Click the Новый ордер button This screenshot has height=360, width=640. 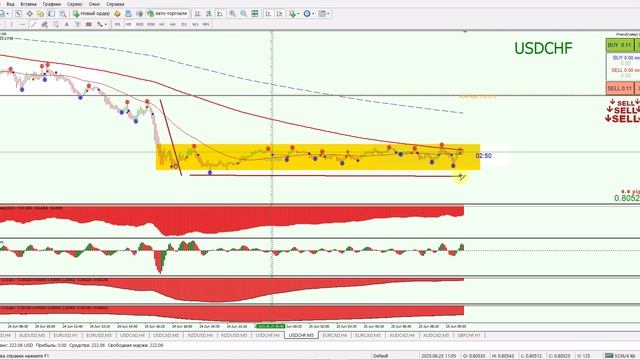tap(91, 13)
